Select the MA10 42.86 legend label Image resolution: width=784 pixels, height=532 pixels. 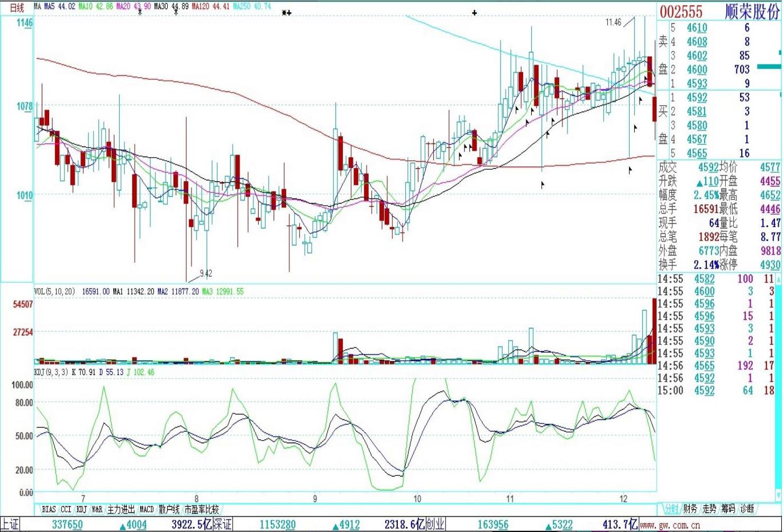coord(96,6)
